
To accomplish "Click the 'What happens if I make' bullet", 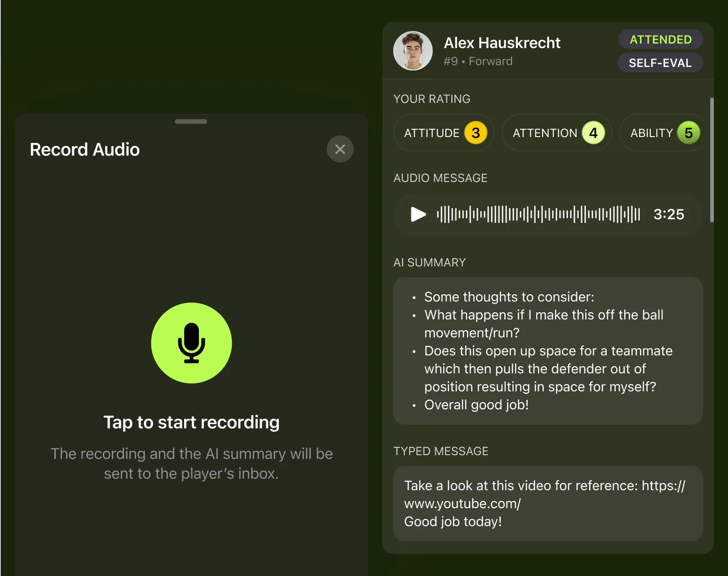I will click(x=544, y=324).
